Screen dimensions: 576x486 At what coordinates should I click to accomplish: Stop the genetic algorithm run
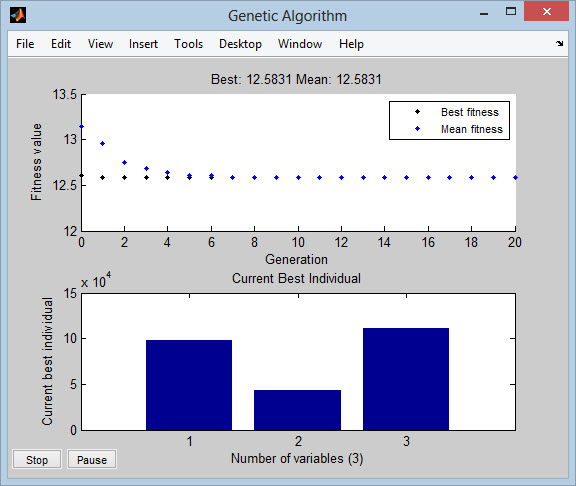[x=37, y=460]
